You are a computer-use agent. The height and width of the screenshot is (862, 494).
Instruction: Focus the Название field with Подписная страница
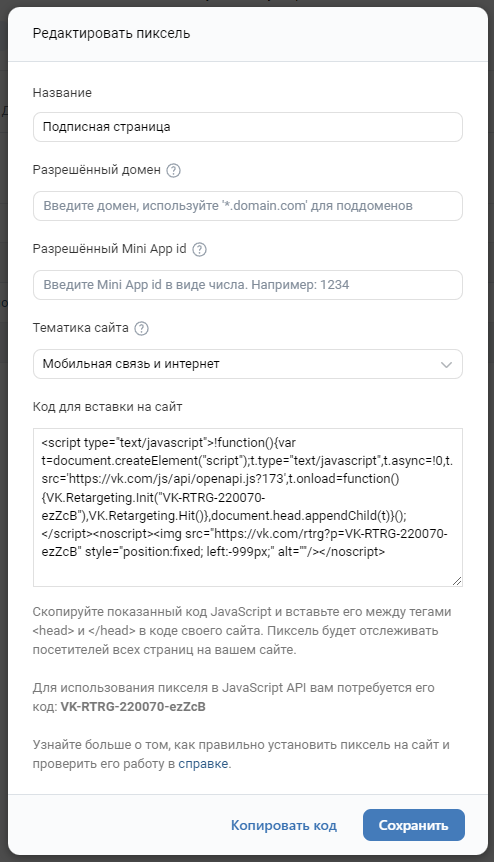click(248, 127)
